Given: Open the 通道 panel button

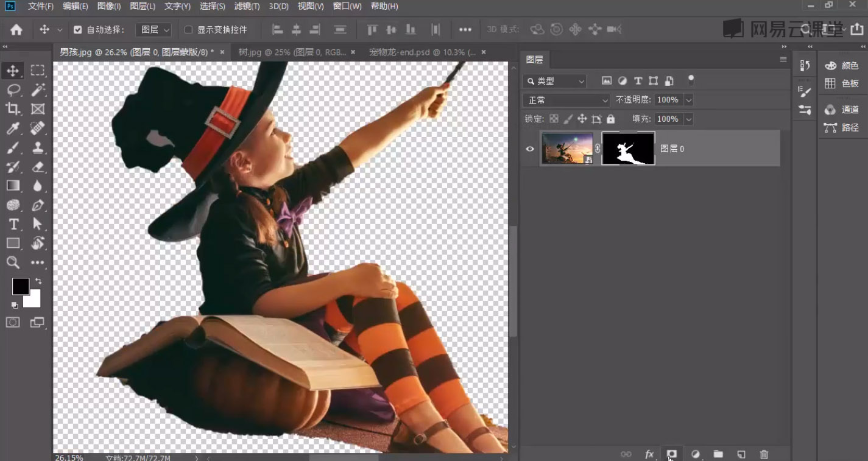Looking at the screenshot, I should coord(842,110).
